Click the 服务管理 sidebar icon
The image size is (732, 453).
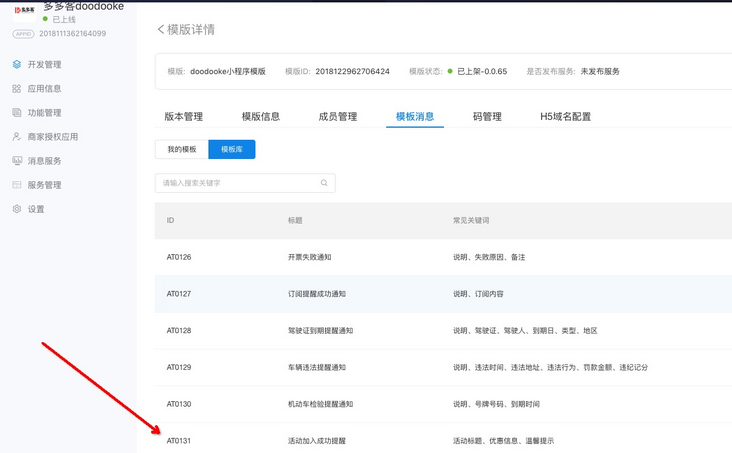pos(17,185)
